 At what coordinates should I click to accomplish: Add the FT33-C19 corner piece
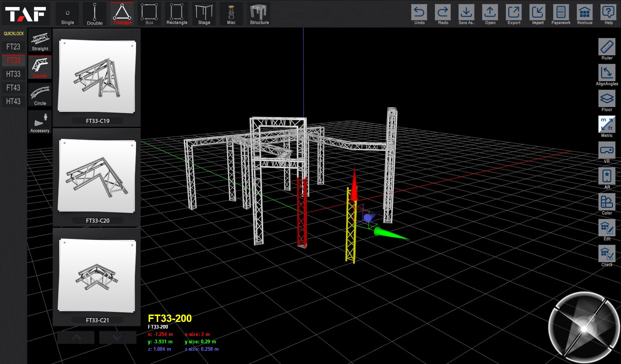coord(97,78)
